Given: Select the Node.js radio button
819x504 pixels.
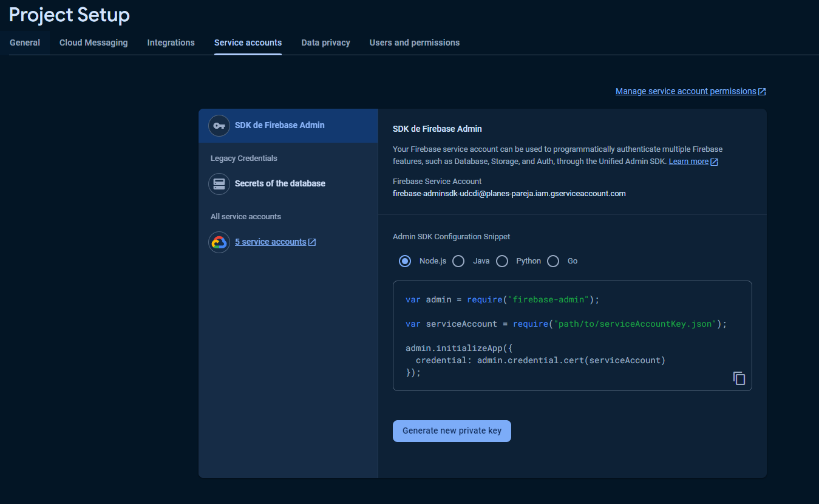Looking at the screenshot, I should (x=405, y=261).
